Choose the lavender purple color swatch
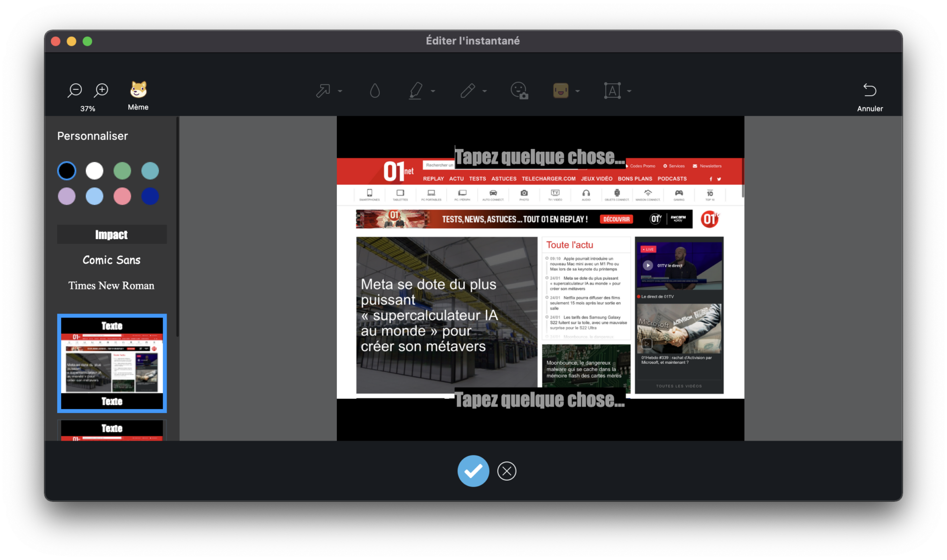 [67, 196]
